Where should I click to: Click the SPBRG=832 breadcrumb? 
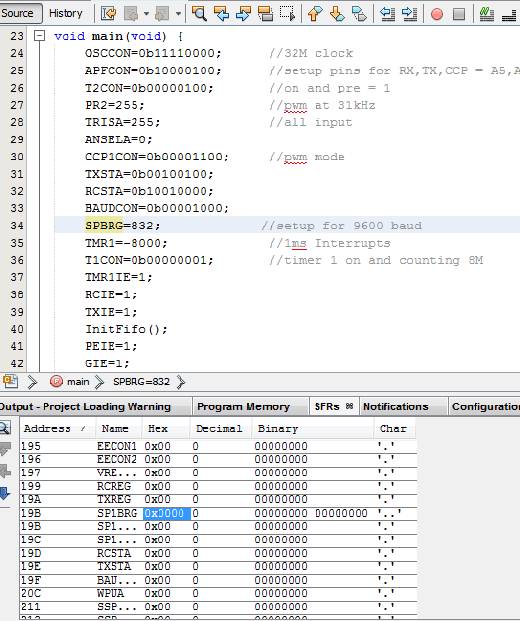click(x=141, y=382)
